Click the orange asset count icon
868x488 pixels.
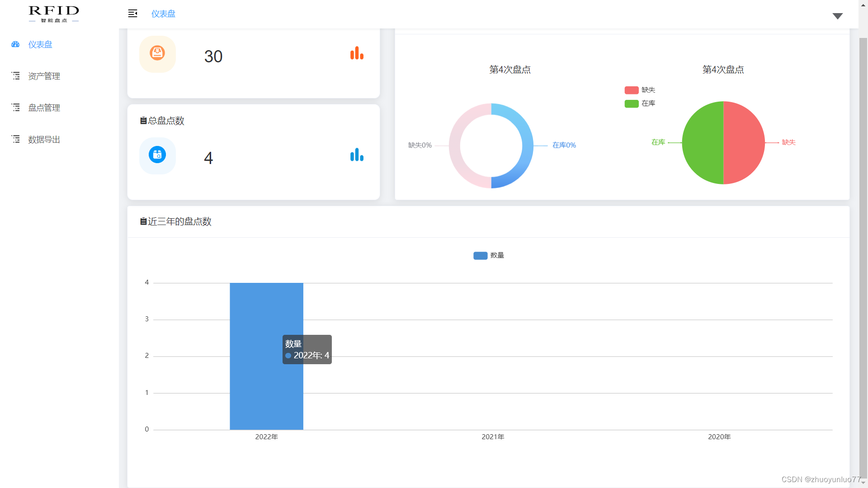pyautogui.click(x=157, y=54)
